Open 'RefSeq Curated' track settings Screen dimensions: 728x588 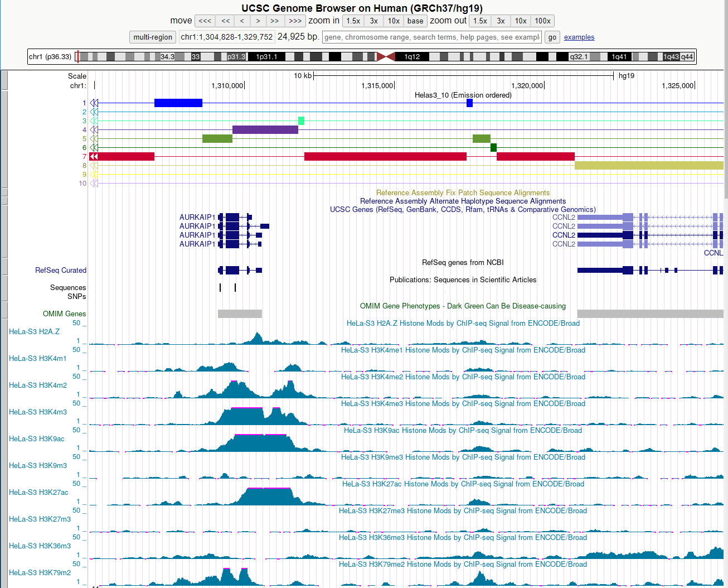click(60, 270)
